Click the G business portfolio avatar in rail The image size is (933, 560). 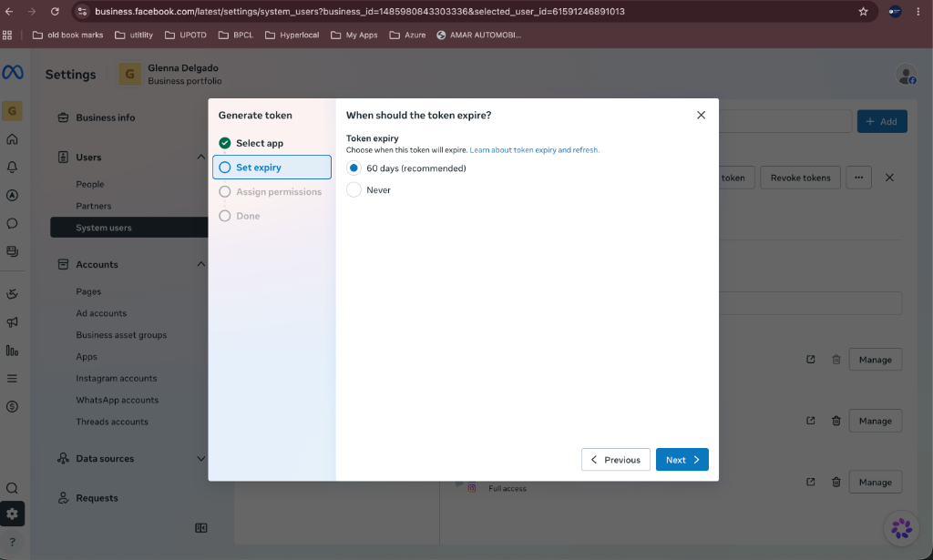tap(12, 111)
